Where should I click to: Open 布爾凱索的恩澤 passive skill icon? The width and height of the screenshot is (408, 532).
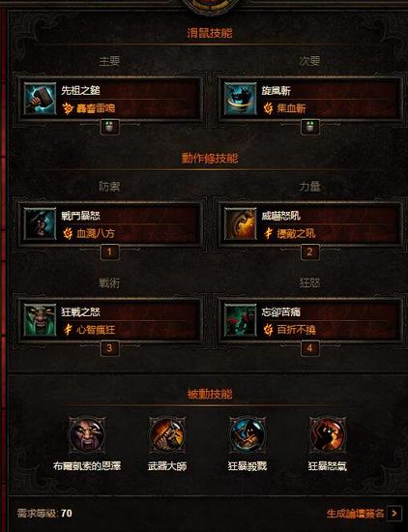[x=87, y=434]
